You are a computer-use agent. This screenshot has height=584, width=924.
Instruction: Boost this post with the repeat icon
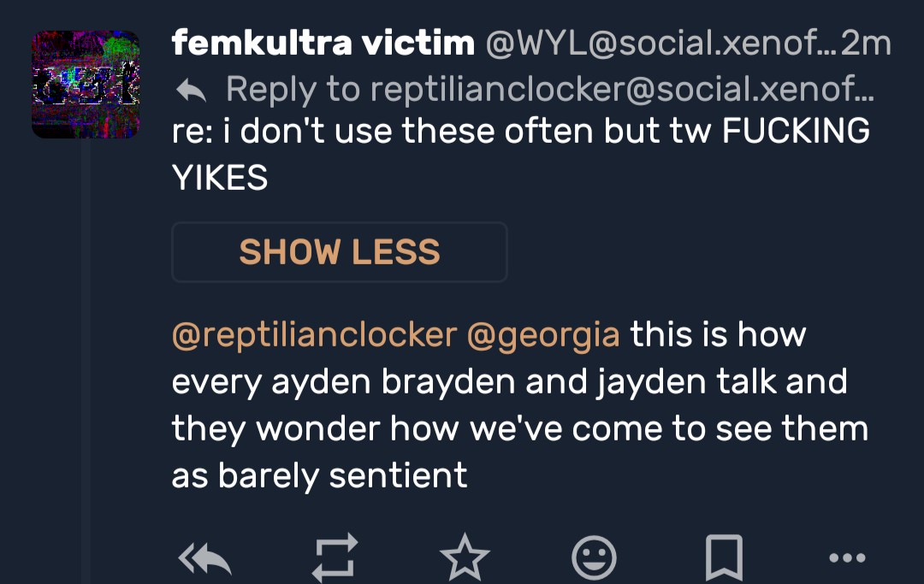point(333,560)
